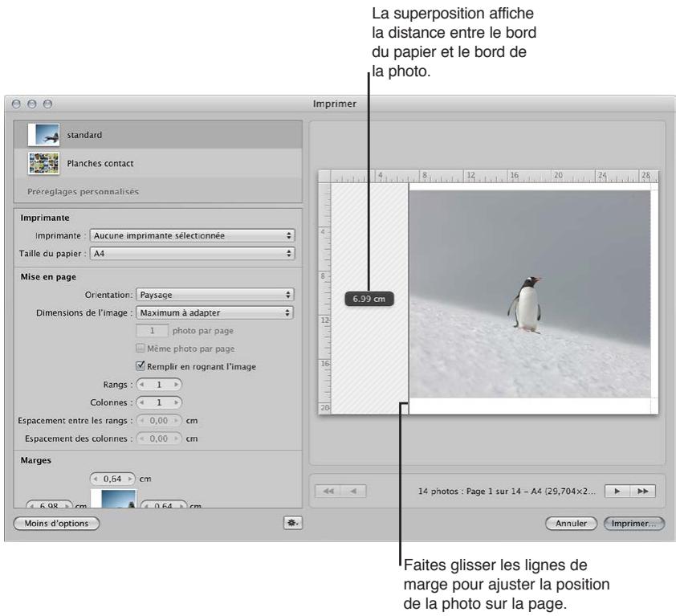
Task: Click the penguin photo in preview
Action: [530, 294]
